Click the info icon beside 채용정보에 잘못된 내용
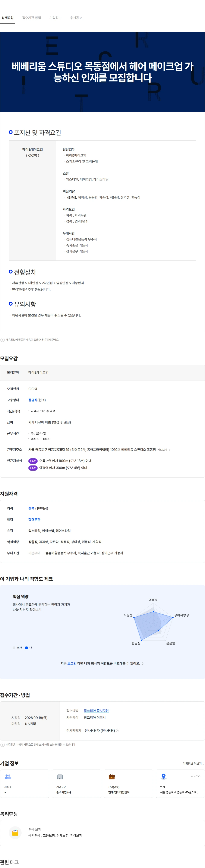205x868 pixels. pyautogui.click(x=2, y=340)
